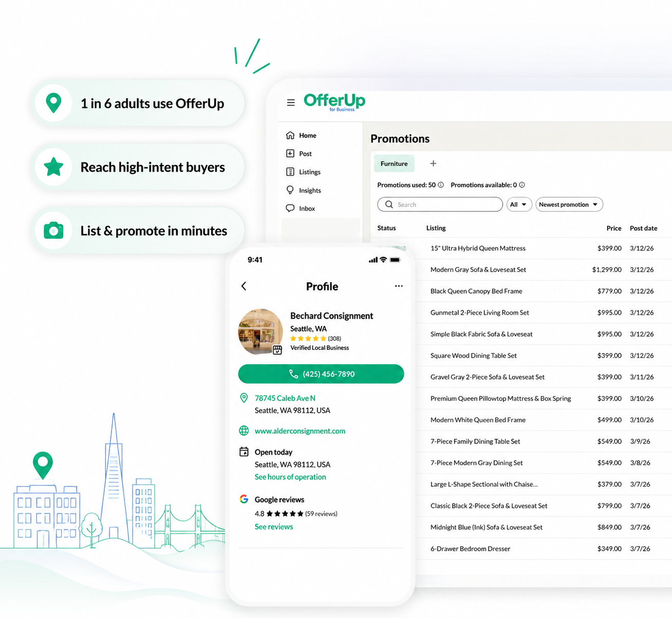
Task: Click the (308) rating count on profile
Action: click(334, 339)
